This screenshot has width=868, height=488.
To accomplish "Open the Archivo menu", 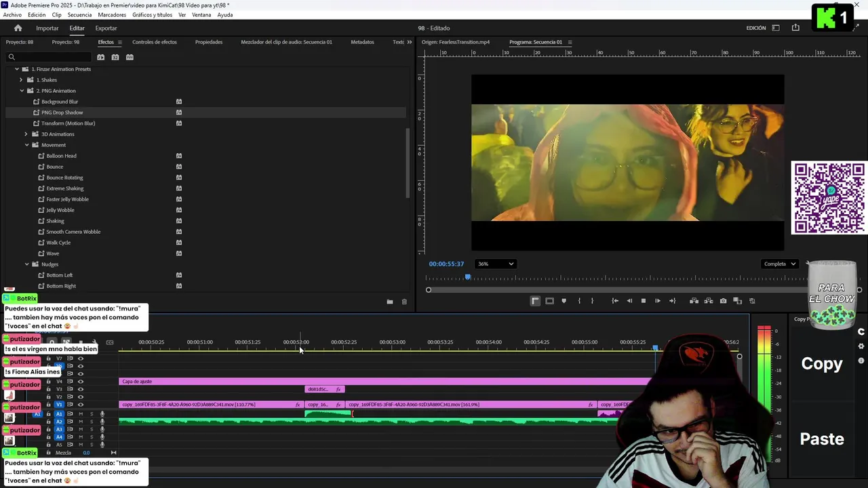I will point(12,15).
